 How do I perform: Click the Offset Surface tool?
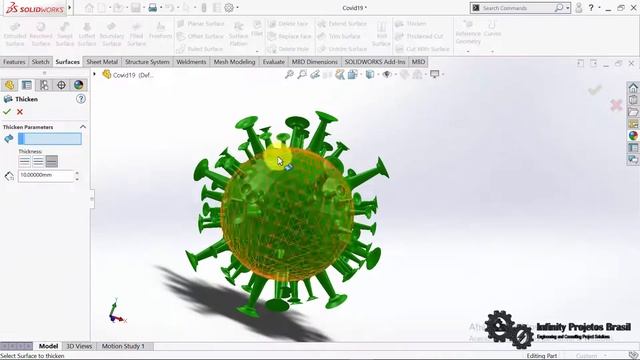201,36
